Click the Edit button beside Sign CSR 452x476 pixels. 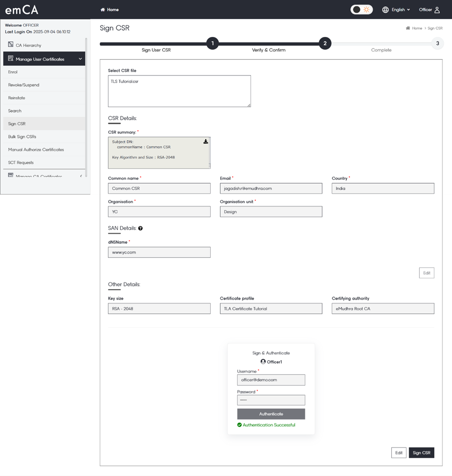399,453
